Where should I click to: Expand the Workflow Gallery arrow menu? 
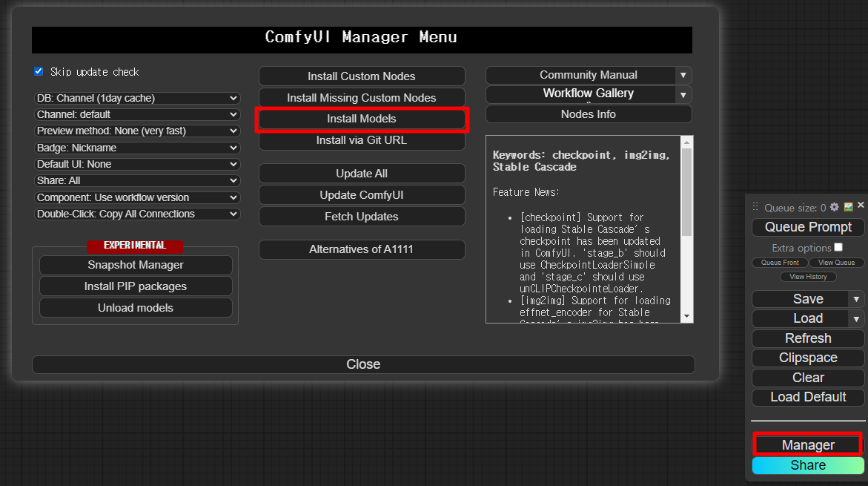tap(683, 95)
